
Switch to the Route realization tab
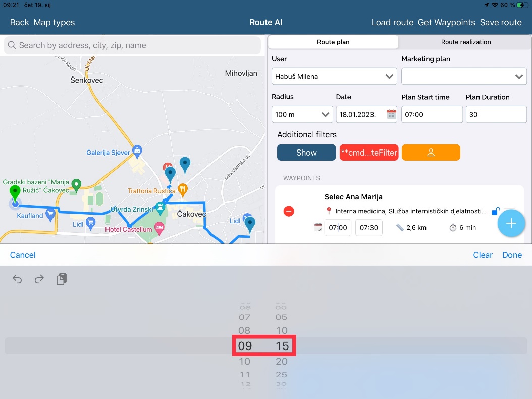pos(465,42)
